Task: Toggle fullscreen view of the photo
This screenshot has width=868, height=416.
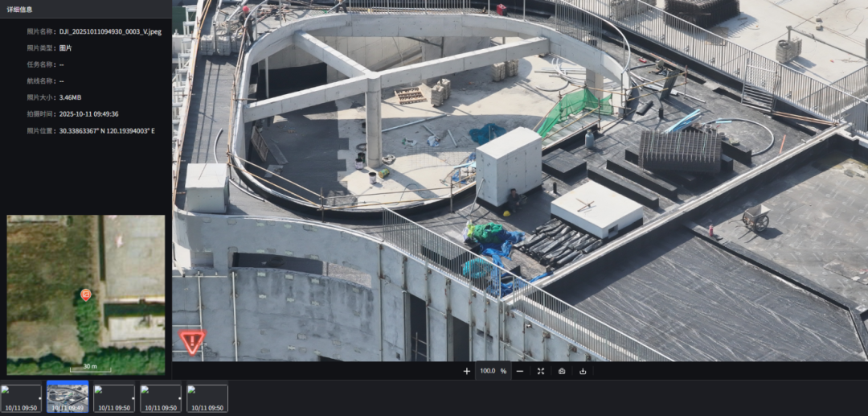Action: [x=541, y=371]
